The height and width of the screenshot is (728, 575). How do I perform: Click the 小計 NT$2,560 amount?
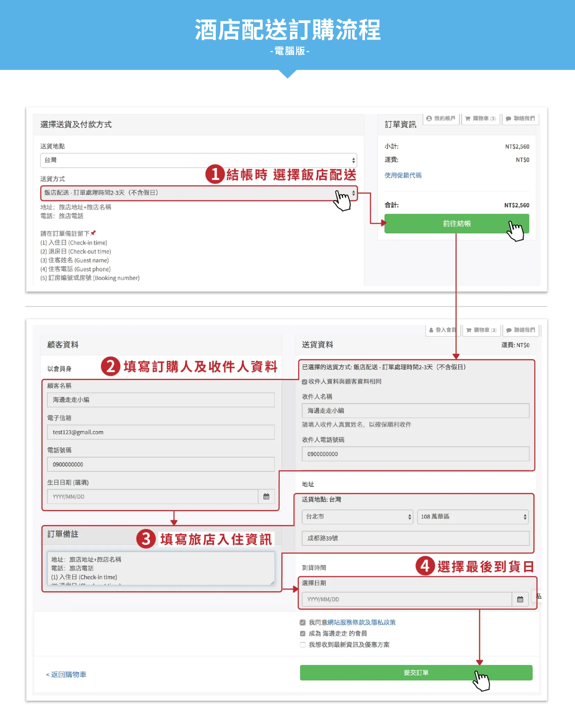517,146
